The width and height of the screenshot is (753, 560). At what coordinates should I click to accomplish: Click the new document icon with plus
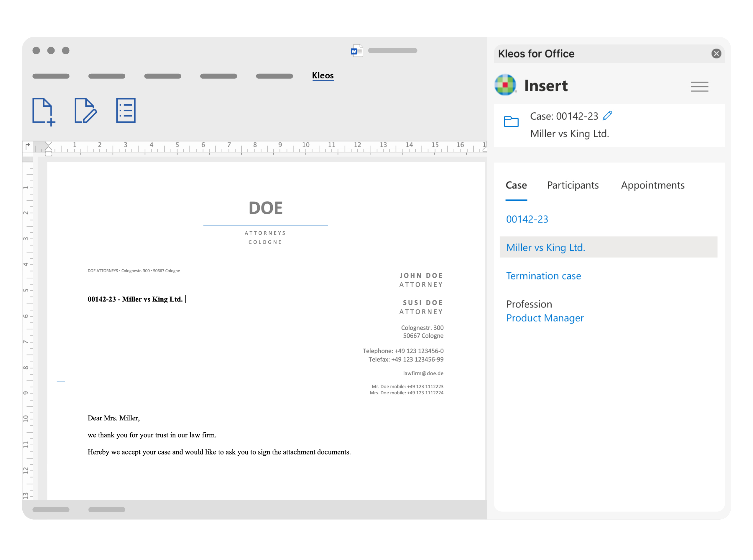pyautogui.click(x=43, y=111)
